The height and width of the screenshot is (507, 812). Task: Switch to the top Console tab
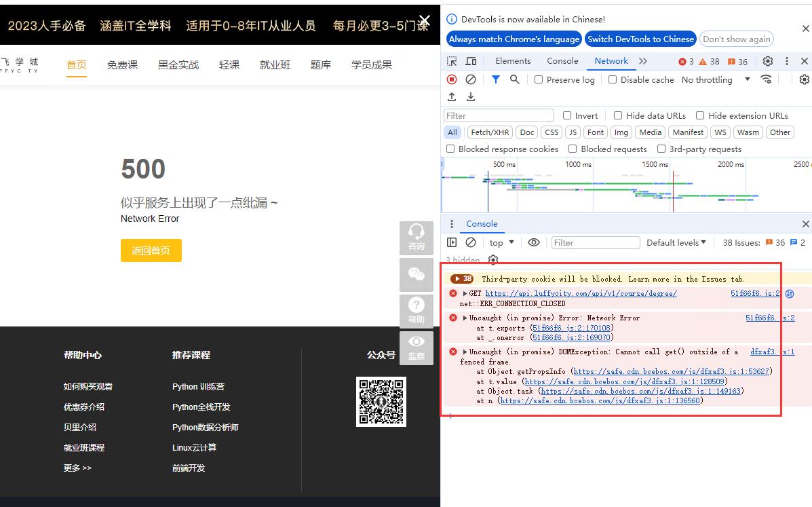[x=562, y=61]
